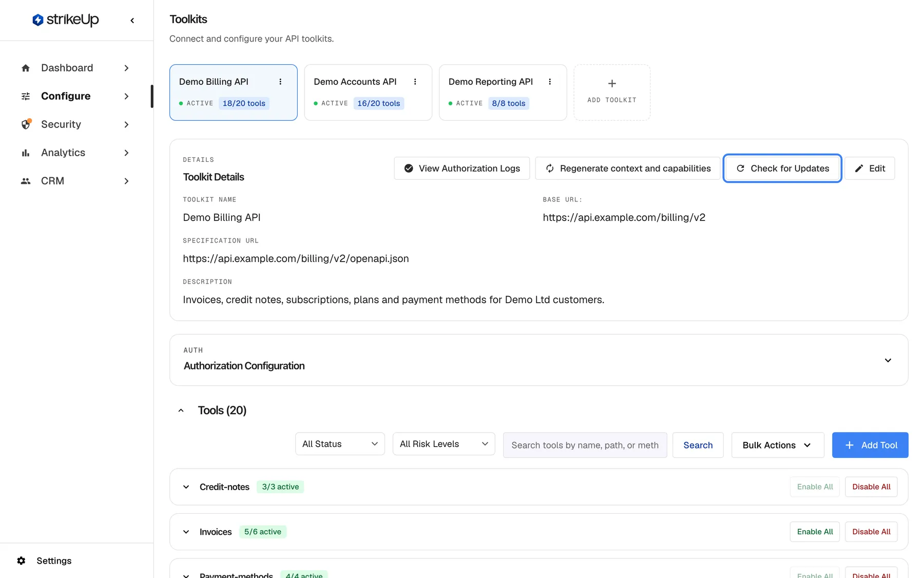Expand the Authorization Configuration section
924x578 pixels.
click(888, 360)
